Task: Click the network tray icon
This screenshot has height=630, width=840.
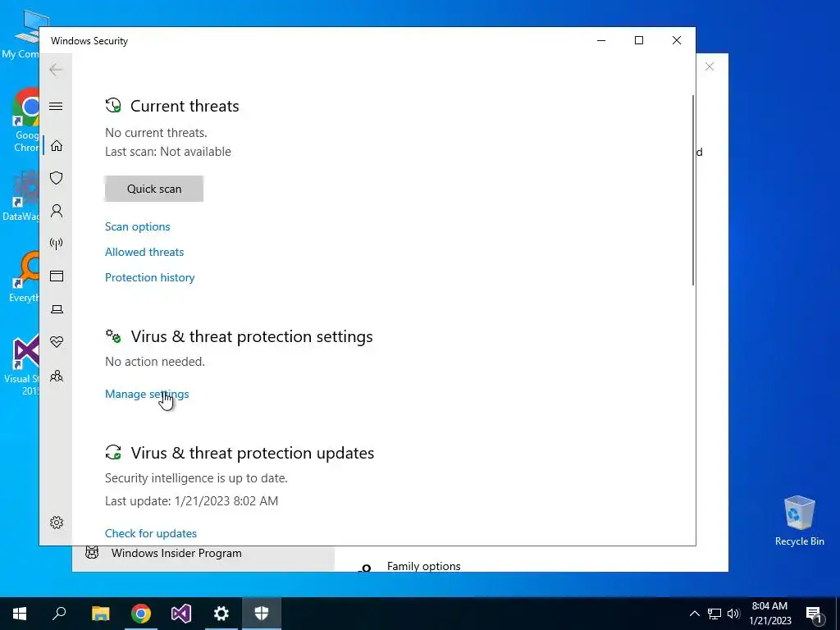Action: click(714, 614)
